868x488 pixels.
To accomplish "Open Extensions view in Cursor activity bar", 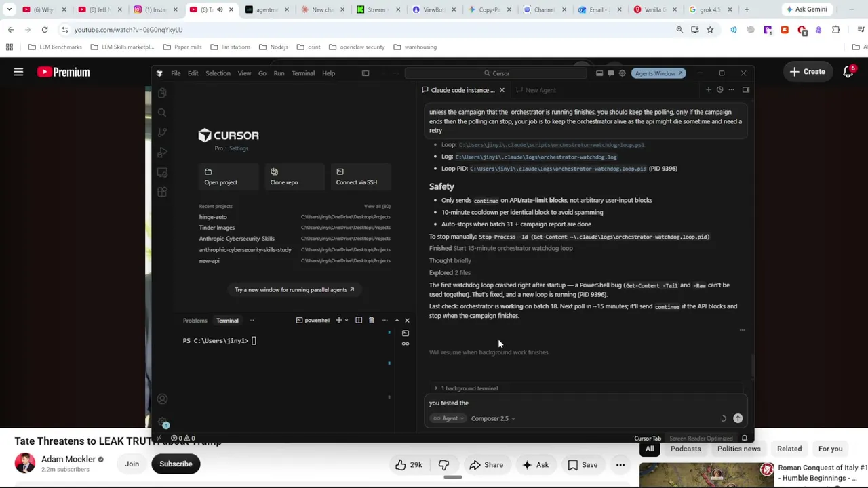I will point(162,192).
